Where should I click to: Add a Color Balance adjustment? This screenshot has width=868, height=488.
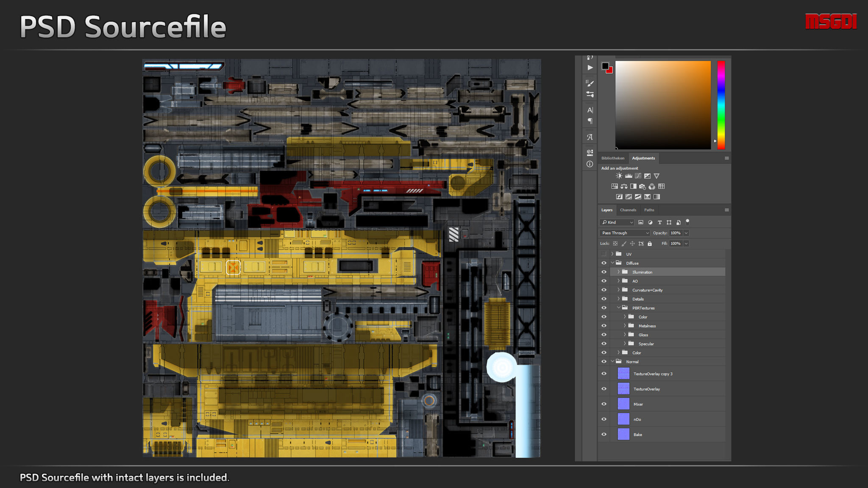coord(624,186)
